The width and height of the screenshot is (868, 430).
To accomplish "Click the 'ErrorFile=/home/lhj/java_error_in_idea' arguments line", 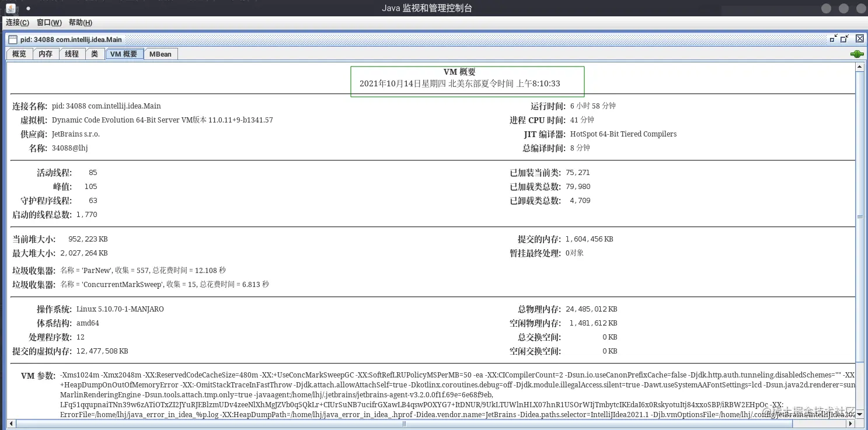I will pos(457,414).
